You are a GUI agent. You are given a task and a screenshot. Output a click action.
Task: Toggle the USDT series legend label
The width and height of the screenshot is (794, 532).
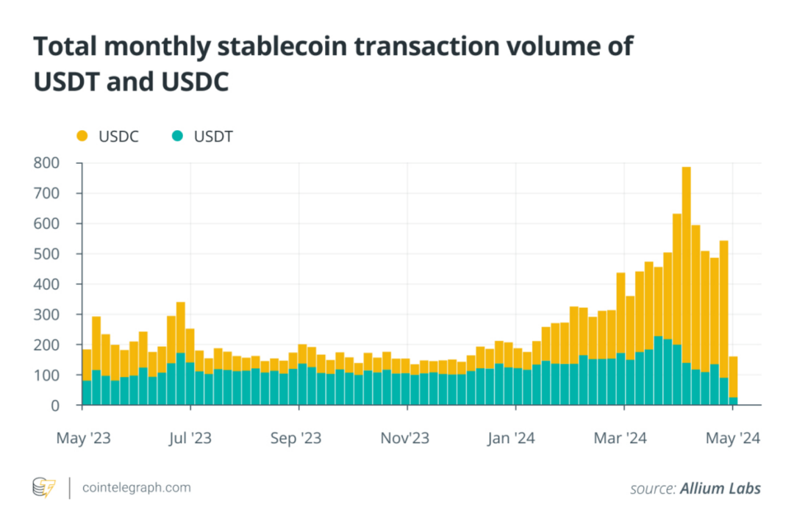click(x=213, y=136)
